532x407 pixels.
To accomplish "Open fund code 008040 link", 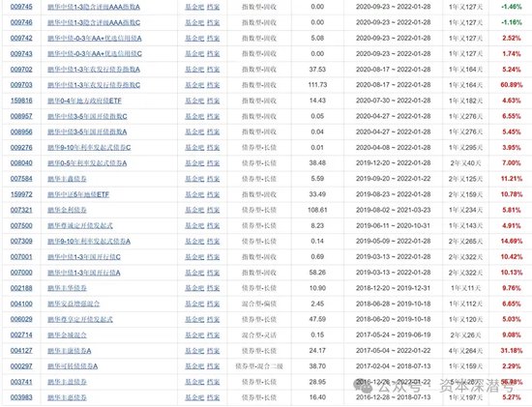I will point(21,163).
